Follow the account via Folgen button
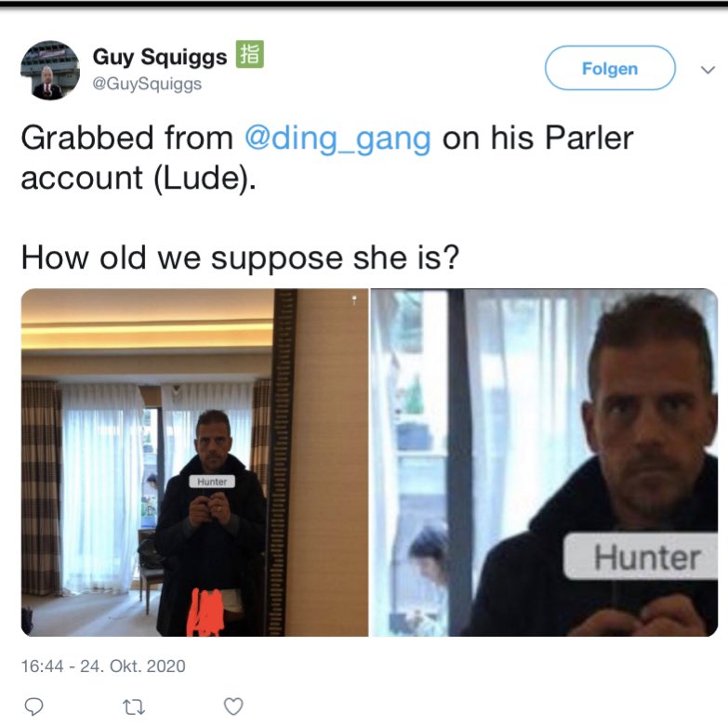 [x=610, y=68]
